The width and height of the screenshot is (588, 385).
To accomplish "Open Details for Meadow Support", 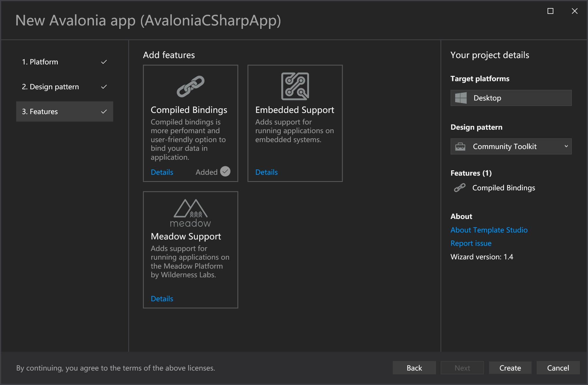I will [x=162, y=299].
